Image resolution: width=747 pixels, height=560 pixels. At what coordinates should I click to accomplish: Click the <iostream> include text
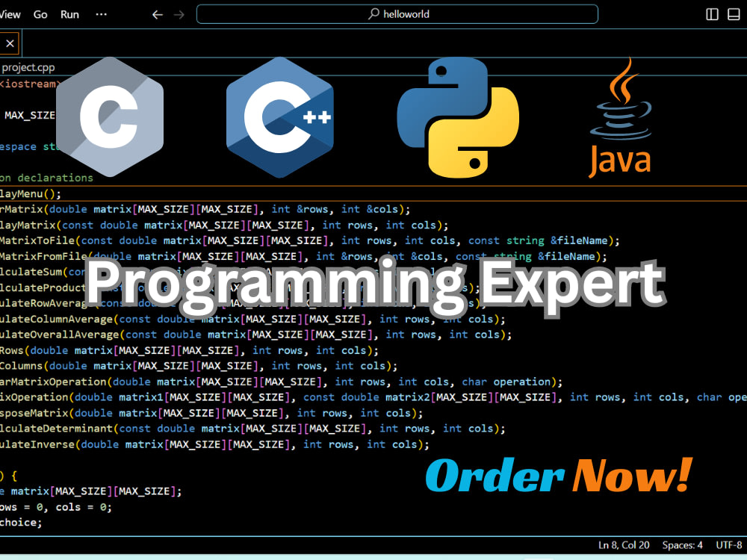point(31,84)
